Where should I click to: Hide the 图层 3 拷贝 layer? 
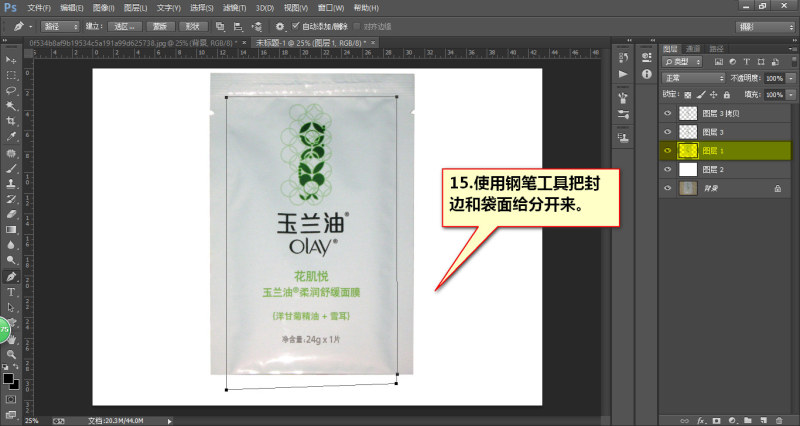[x=667, y=113]
